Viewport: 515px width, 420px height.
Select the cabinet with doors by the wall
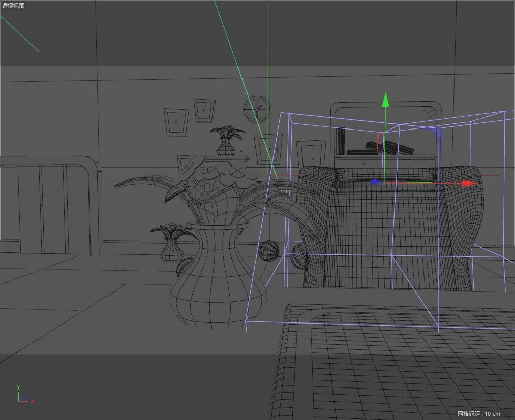[49, 206]
